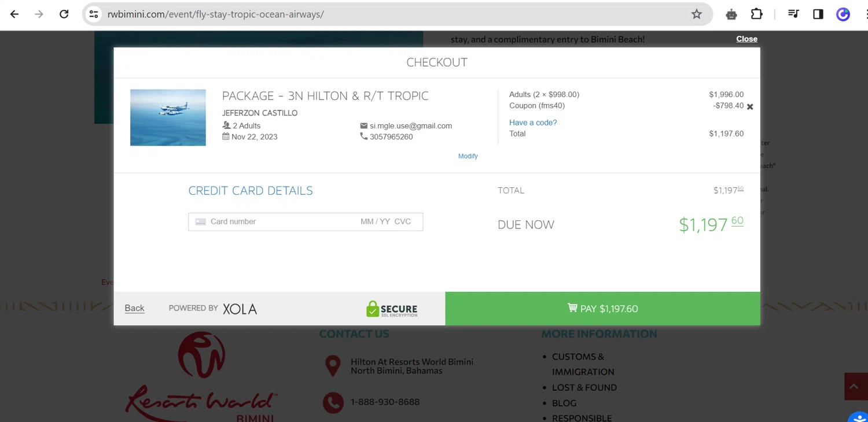Close the checkout dialog
This screenshot has width=868, height=422.
(746, 39)
